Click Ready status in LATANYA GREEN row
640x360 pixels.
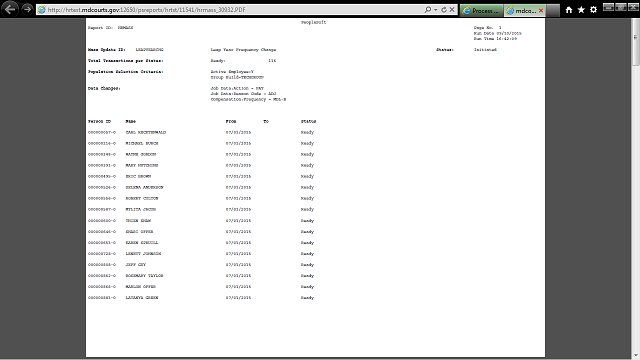(x=307, y=298)
